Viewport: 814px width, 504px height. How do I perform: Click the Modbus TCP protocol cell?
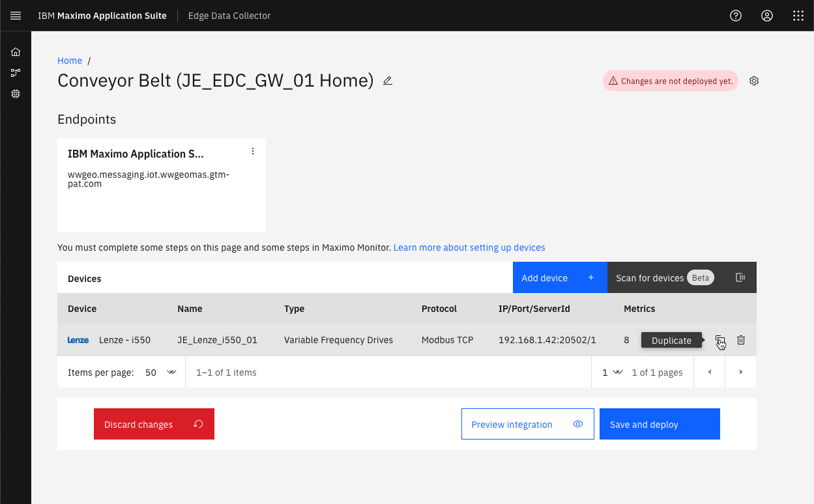[x=448, y=340]
